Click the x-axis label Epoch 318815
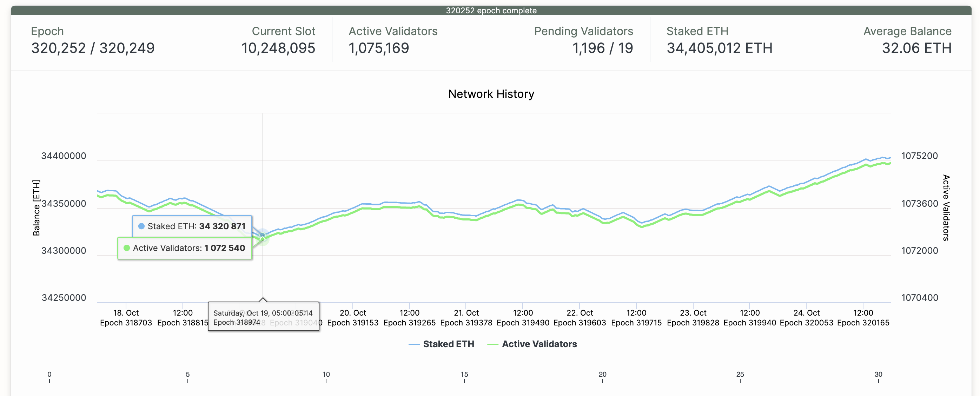 pos(183,323)
